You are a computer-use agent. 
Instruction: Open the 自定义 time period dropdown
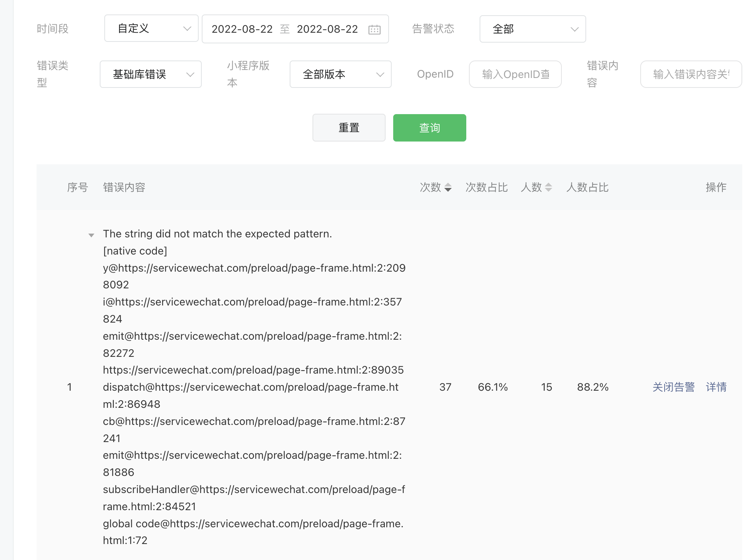point(151,29)
